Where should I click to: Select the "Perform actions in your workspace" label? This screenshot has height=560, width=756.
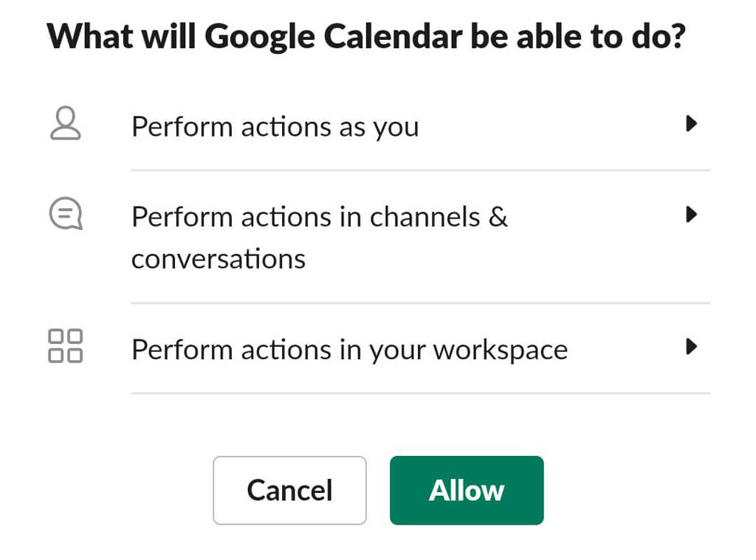[349, 349]
